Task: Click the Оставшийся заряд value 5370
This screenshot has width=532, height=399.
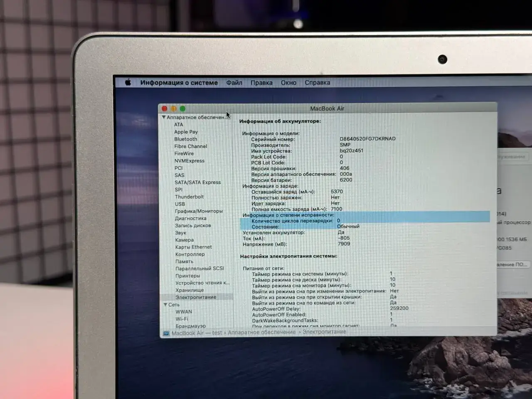Action: 337,192
